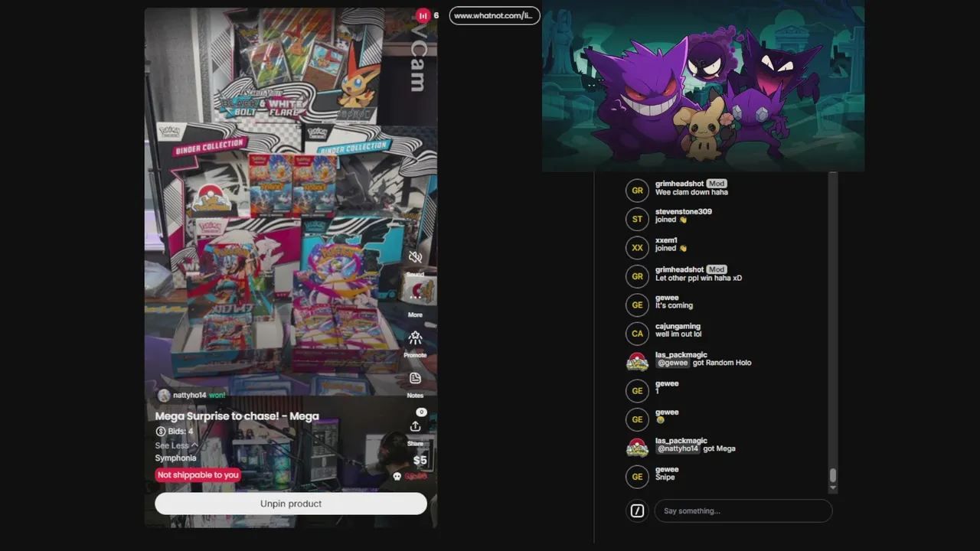
Task: Click the well im out lol message
Action: pos(678,334)
